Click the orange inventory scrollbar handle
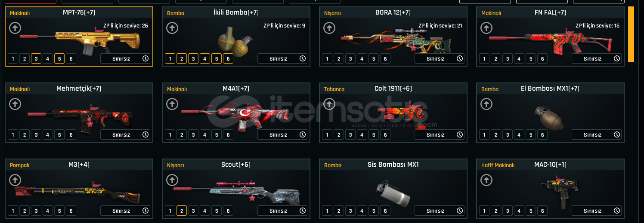644x223 pixels. pyautogui.click(x=631, y=34)
